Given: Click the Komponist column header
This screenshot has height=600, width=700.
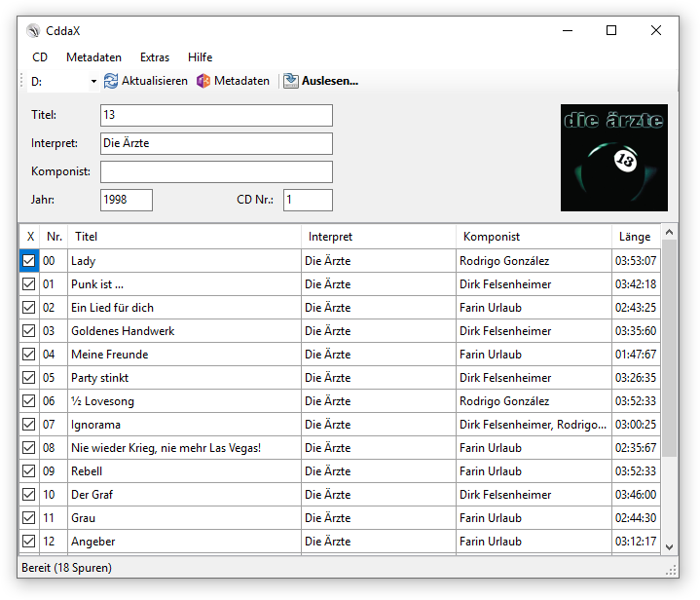Looking at the screenshot, I should tap(534, 237).
